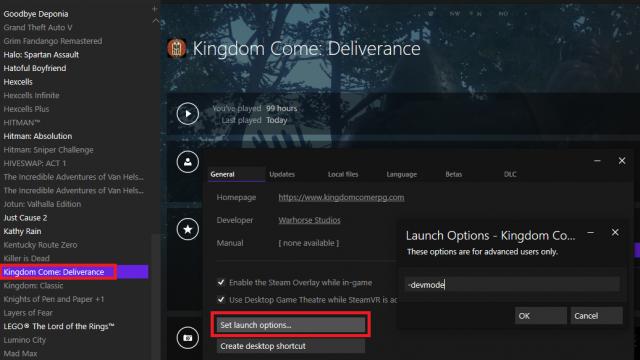Select Mad Max in library
This screenshot has width=640, height=360.
click(20, 353)
